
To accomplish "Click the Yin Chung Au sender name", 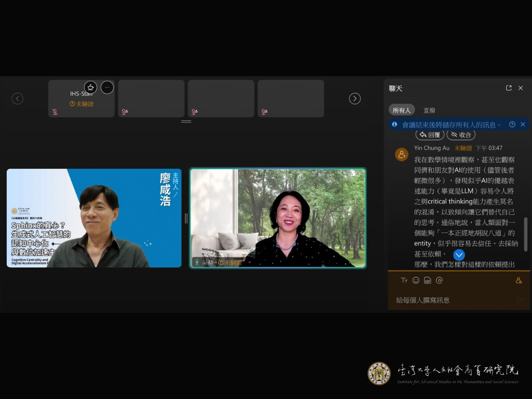I will pos(431,148).
